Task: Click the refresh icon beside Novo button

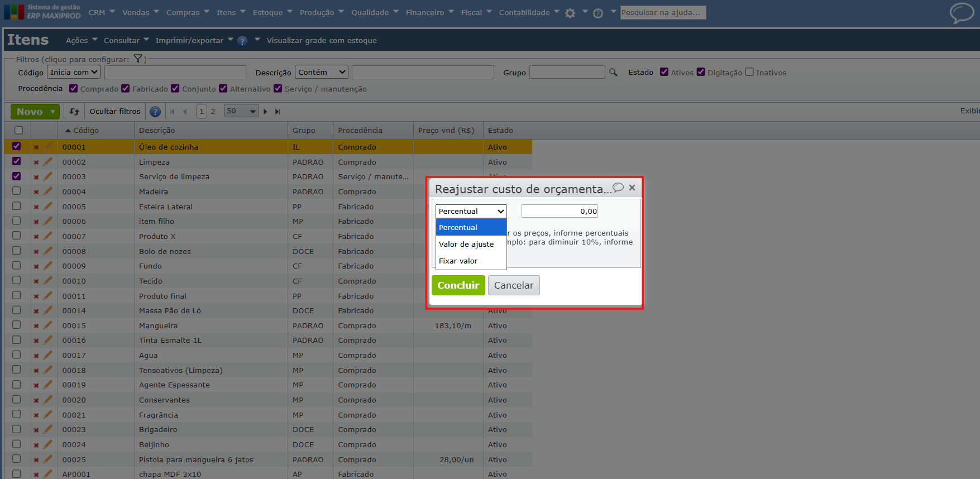Action: click(74, 112)
